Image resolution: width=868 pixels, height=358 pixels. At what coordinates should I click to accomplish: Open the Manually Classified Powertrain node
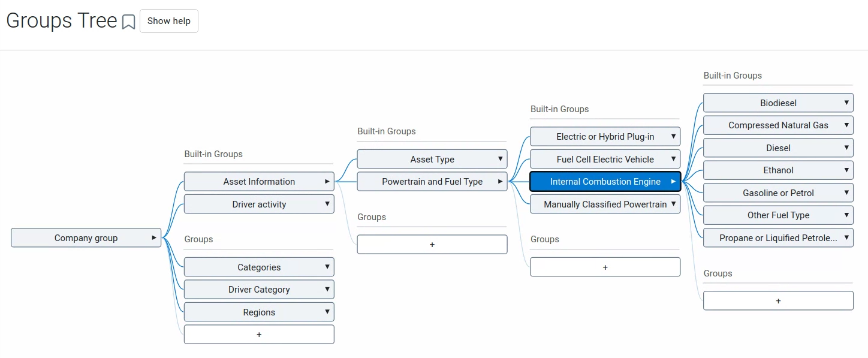(x=604, y=204)
